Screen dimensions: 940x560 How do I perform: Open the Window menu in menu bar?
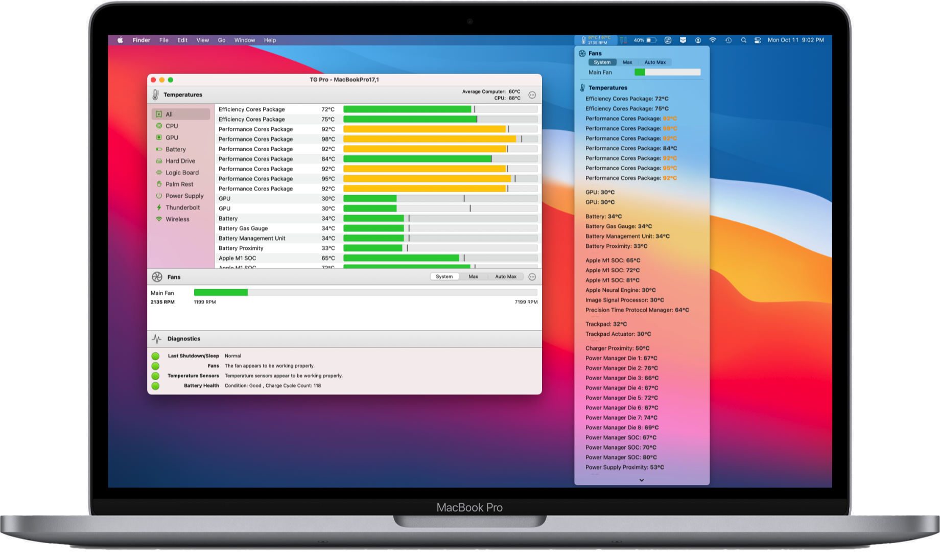[244, 40]
